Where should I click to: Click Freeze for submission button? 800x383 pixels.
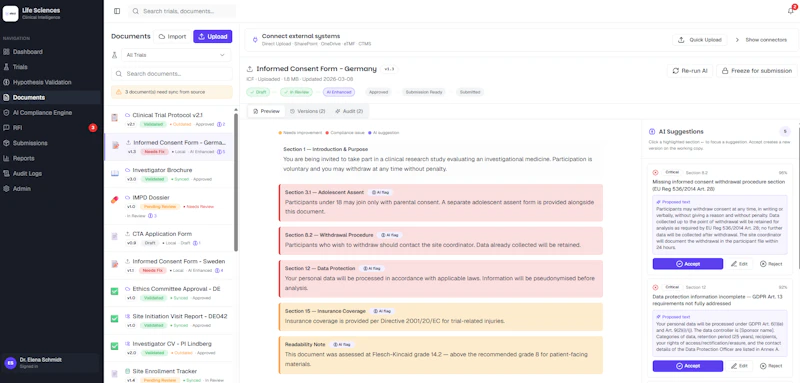pos(757,71)
